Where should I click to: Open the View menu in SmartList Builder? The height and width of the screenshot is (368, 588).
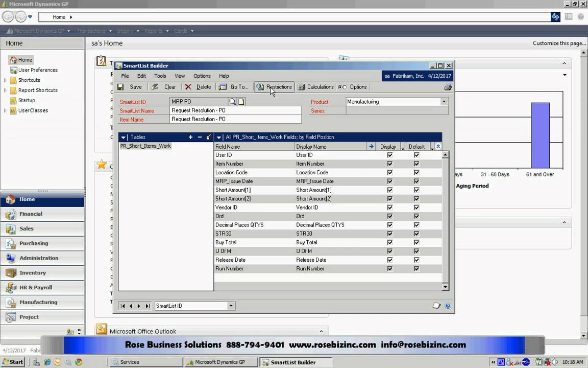(180, 76)
